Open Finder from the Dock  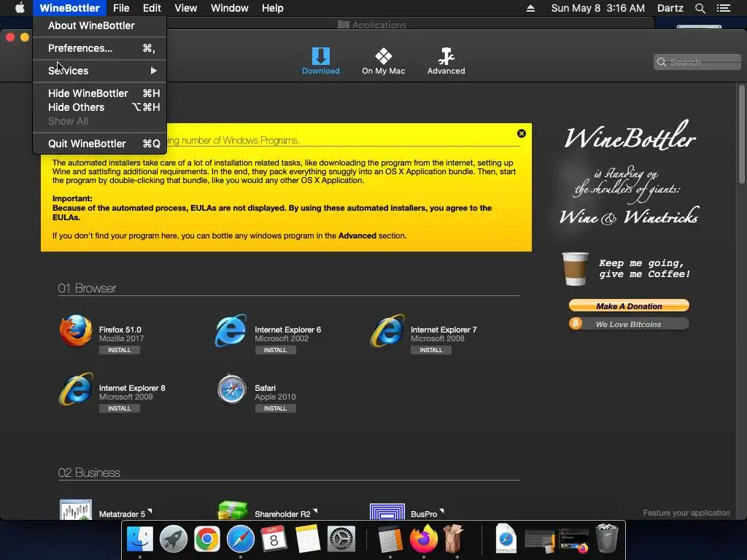tap(140, 539)
